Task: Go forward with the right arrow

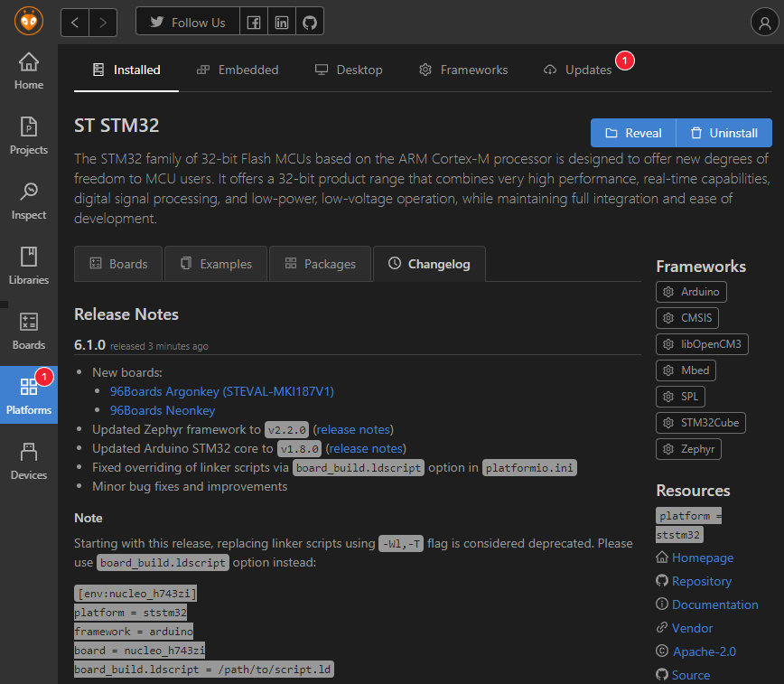Action: pos(103,23)
